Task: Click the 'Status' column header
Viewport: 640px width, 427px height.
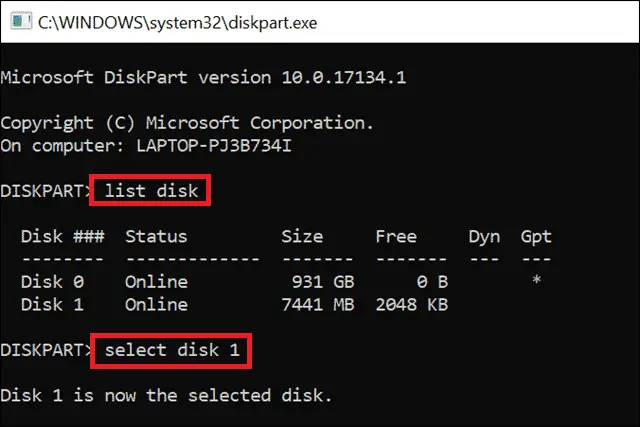Action: tap(156, 236)
